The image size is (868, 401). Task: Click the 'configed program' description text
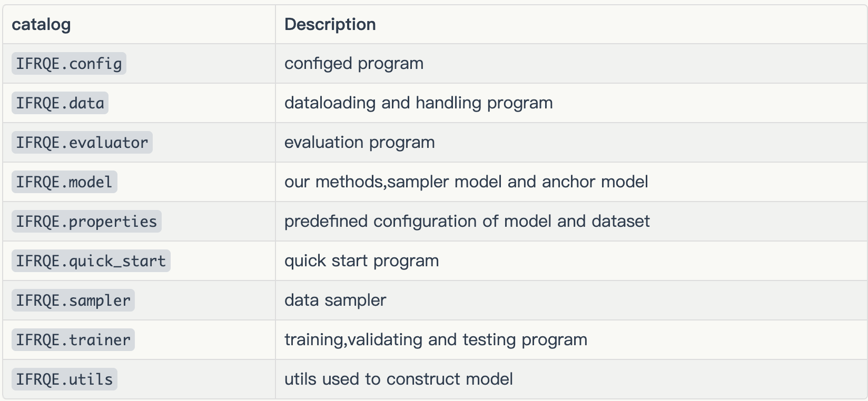(353, 64)
